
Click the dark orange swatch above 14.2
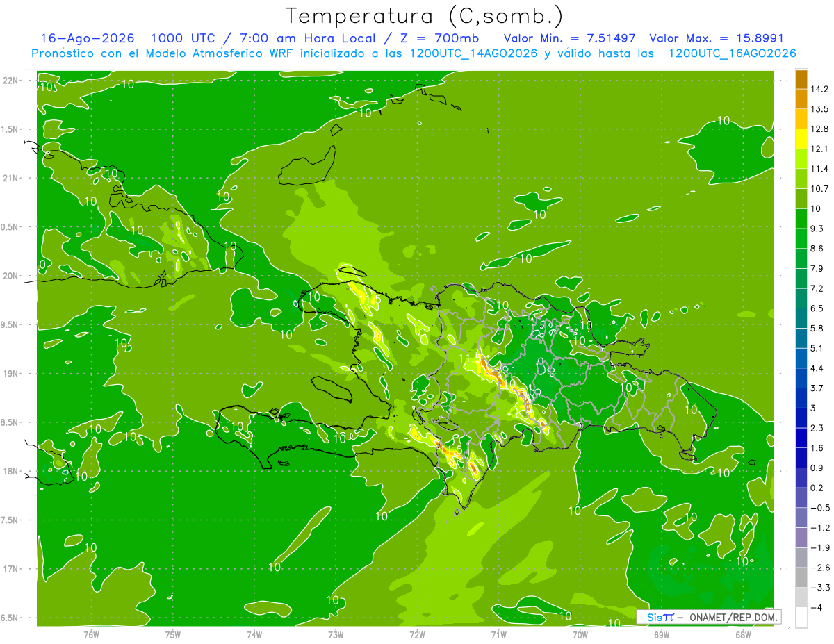(801, 79)
